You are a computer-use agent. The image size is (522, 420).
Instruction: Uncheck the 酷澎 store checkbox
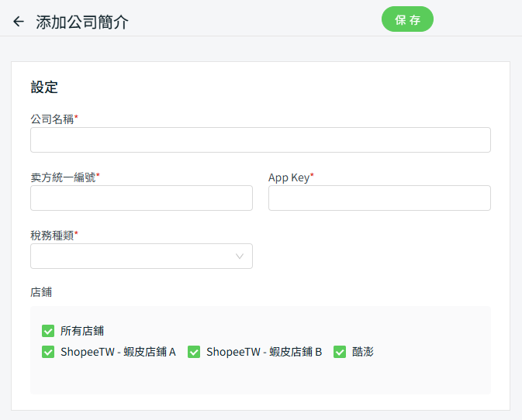[x=340, y=352]
